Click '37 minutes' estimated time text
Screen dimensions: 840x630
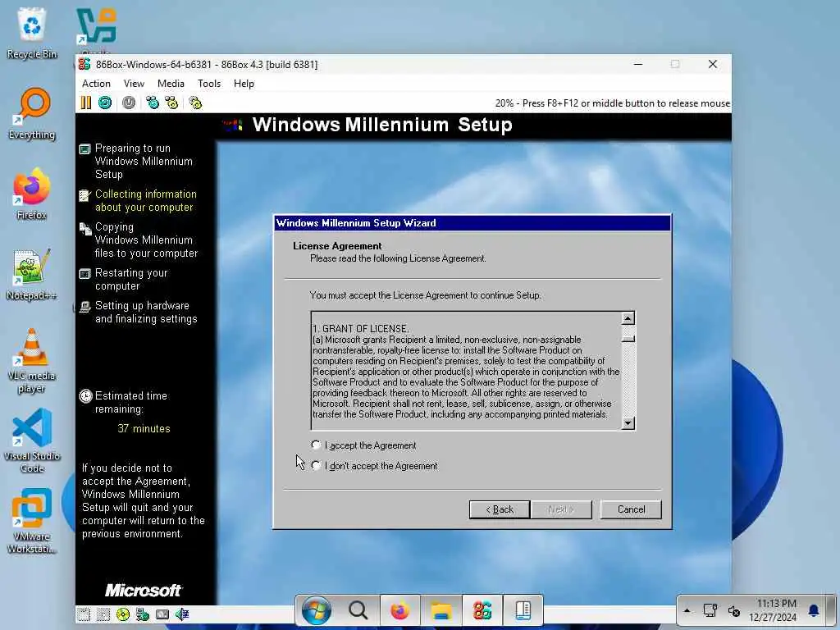[144, 428]
